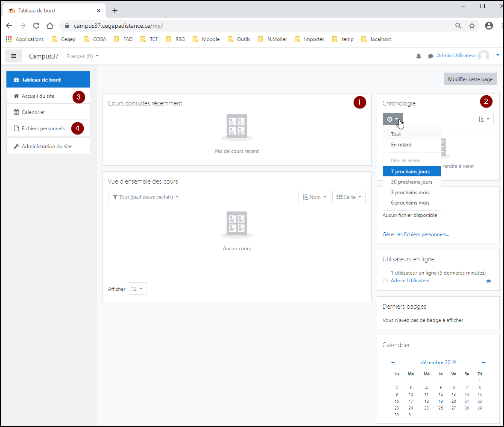Image resolution: width=504 pixels, height=427 pixels.
Task: Click the Chronologie sort order icon
Action: [483, 119]
